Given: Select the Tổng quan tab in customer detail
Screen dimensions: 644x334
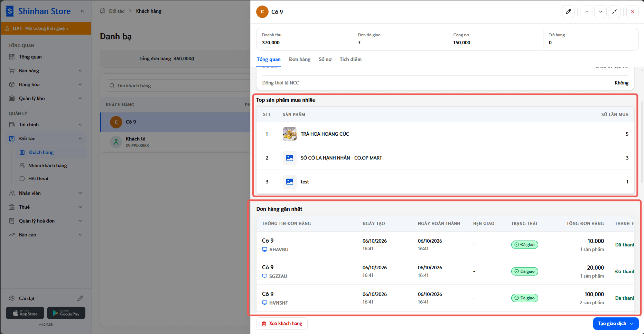Looking at the screenshot, I should tap(269, 60).
